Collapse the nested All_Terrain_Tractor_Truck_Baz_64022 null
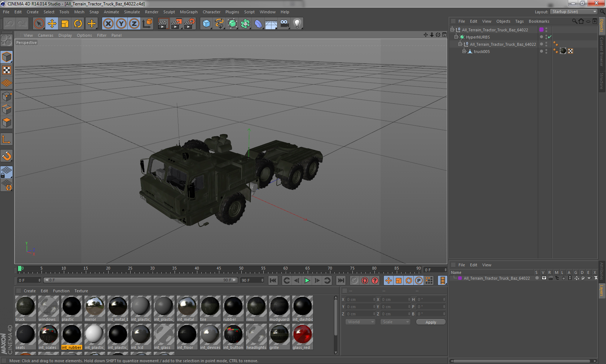Image resolution: width=606 pixels, height=364 pixels. (460, 44)
